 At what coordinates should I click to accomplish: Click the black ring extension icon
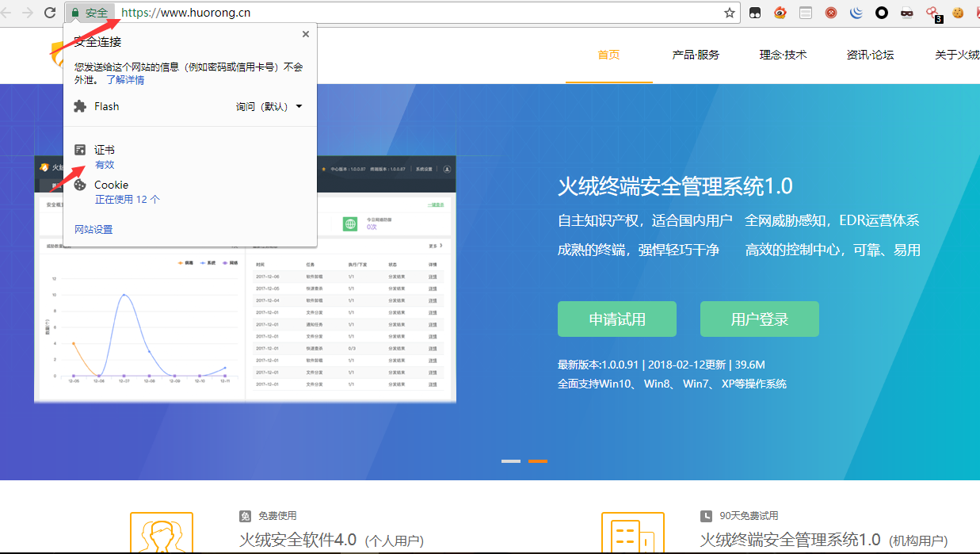(x=882, y=13)
